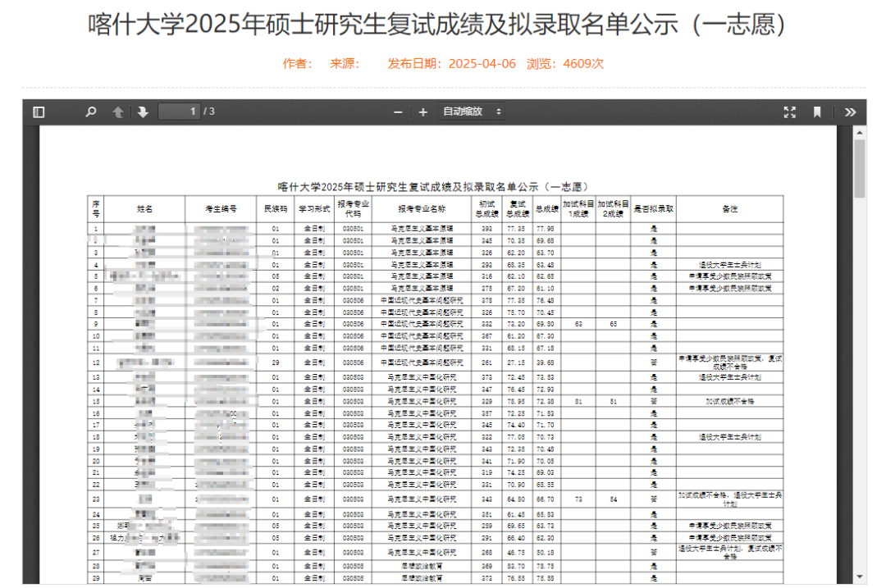
Task: Toggle the PDF viewer sidebar
Action: point(39,112)
